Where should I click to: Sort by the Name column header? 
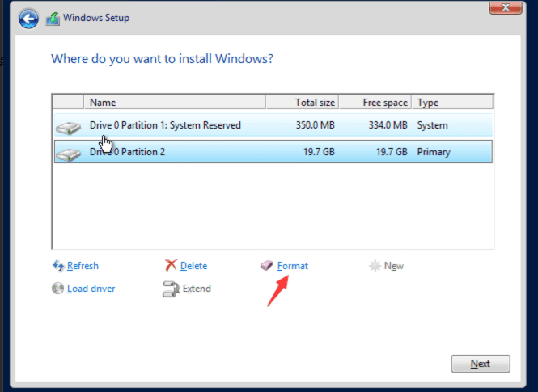175,102
